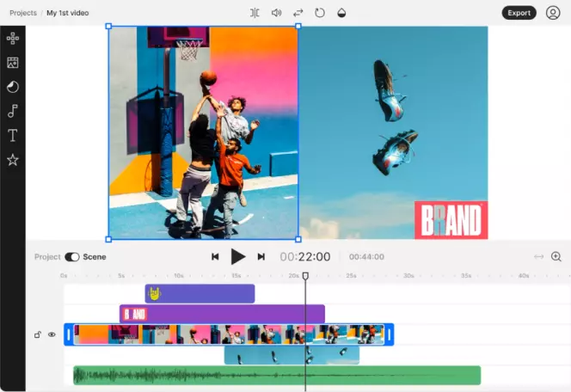Click the total duration 00:44:00
This screenshot has width=571, height=392.
coord(366,257)
